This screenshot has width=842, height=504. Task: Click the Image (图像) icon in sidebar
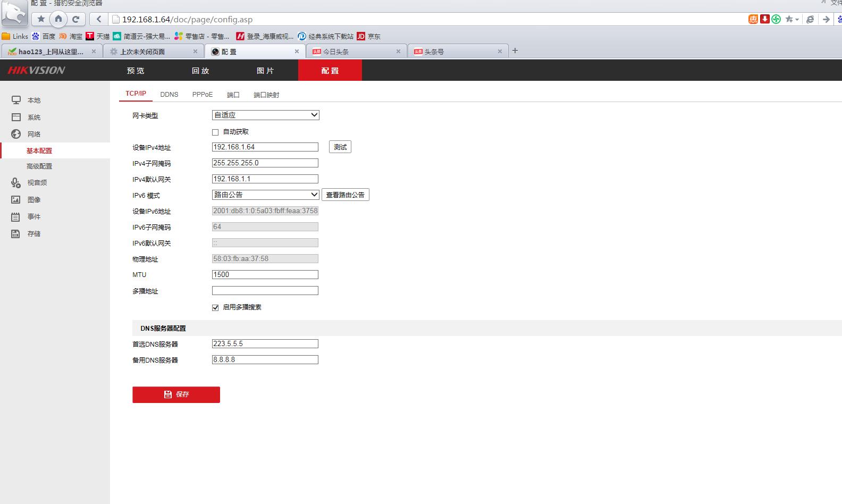16,200
